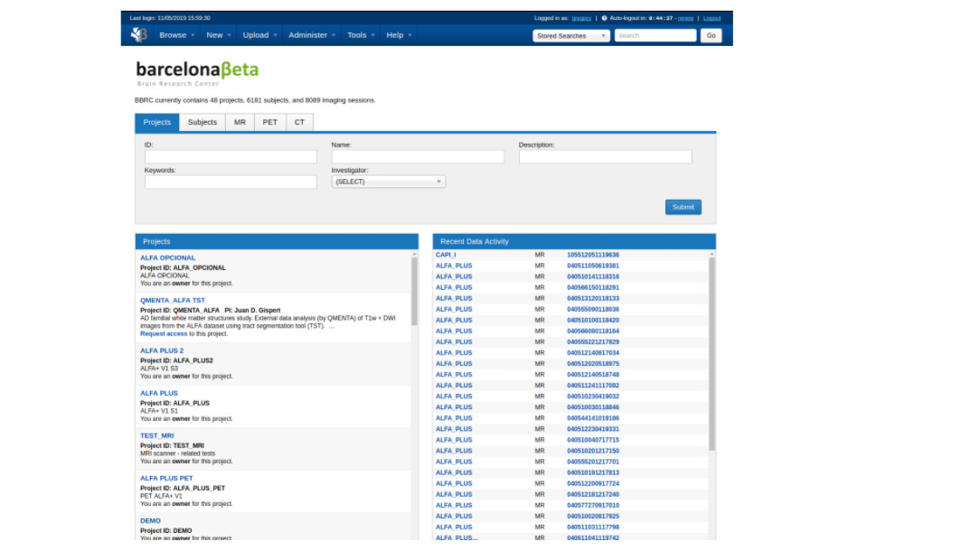
Task: Click the barcelonaBeta logo image
Action: pyautogui.click(x=197, y=72)
